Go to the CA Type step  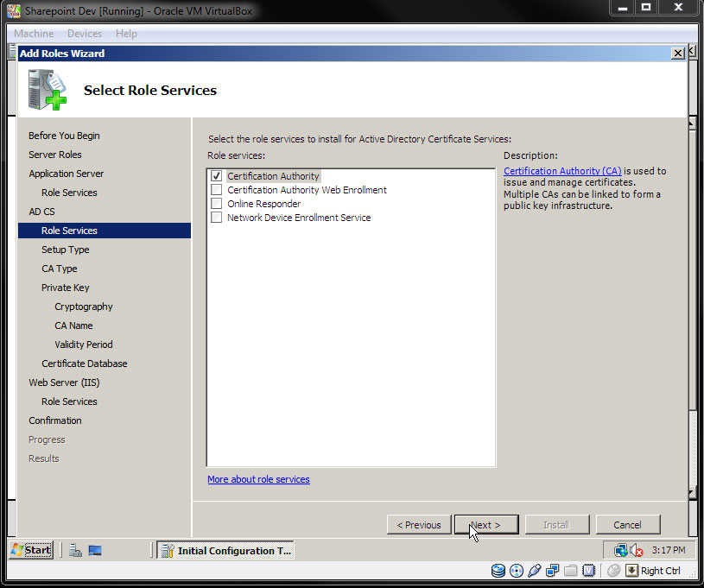60,269
